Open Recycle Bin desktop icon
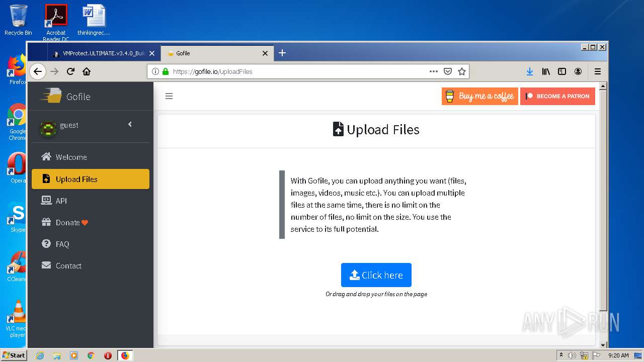Screen dimensions: 644x362 point(18,20)
